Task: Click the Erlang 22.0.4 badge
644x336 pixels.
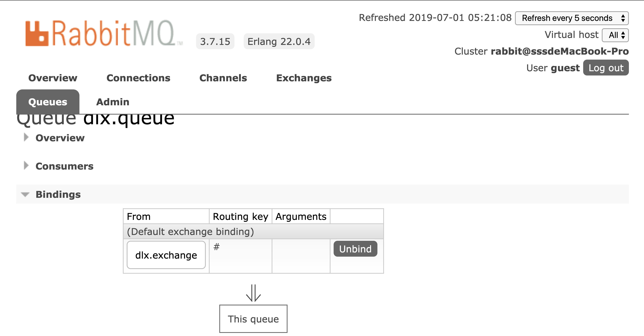Action: (x=279, y=41)
